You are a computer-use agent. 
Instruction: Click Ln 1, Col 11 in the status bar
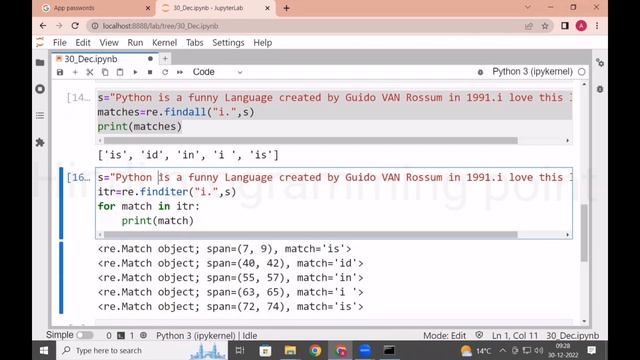point(515,336)
